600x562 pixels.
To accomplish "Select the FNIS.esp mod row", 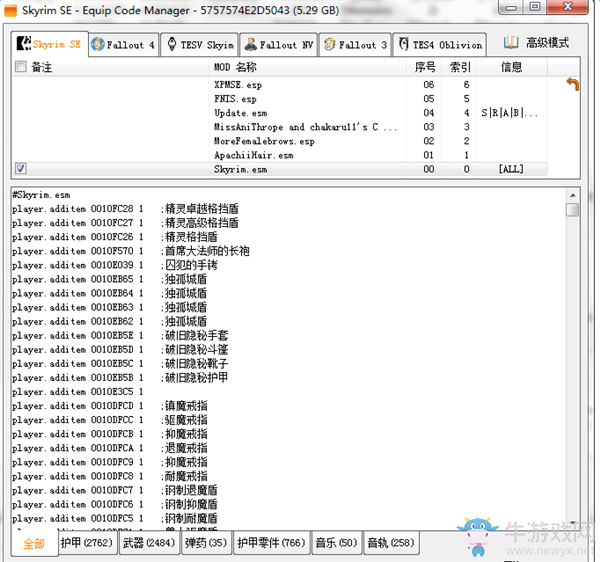I will [x=279, y=99].
